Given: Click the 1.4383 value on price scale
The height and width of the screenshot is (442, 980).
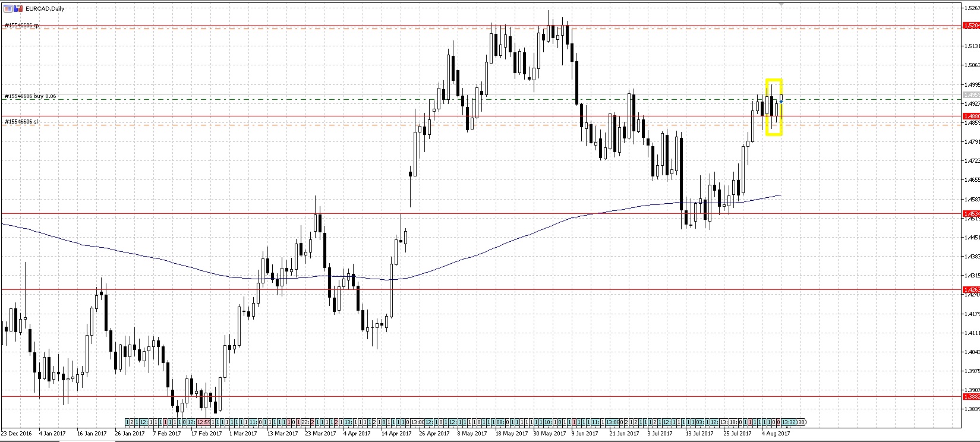Looking at the screenshot, I should point(972,256).
